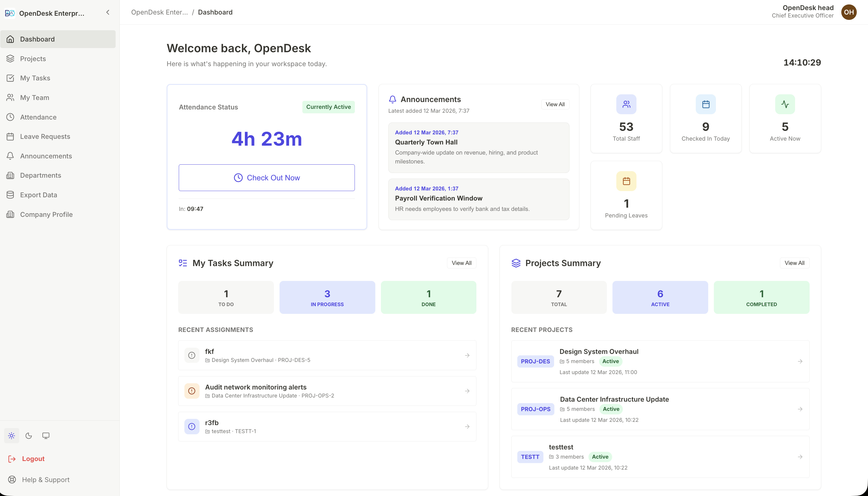
Task: Open the testtest project arrow
Action: 800,457
